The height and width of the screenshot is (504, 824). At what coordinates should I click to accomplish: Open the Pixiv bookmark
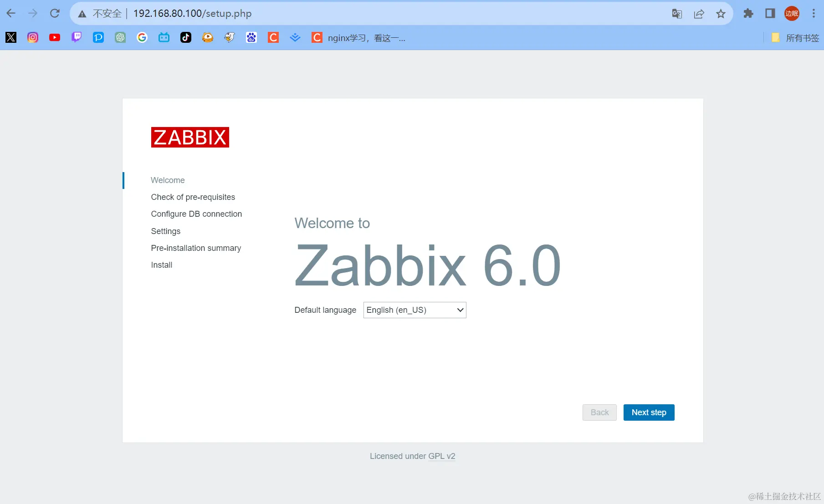pos(98,37)
